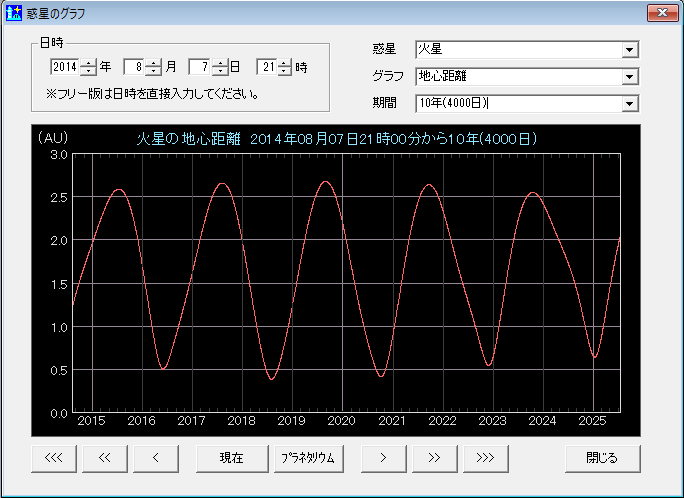Click the day spinner arrows
Image resolution: width=684 pixels, height=498 pixels.
220,68
